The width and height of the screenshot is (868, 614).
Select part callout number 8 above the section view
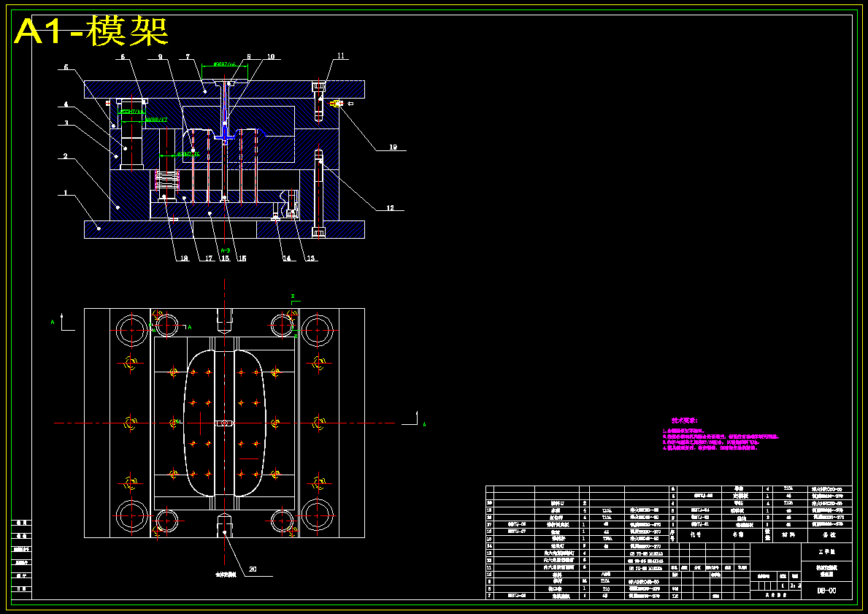tap(249, 57)
